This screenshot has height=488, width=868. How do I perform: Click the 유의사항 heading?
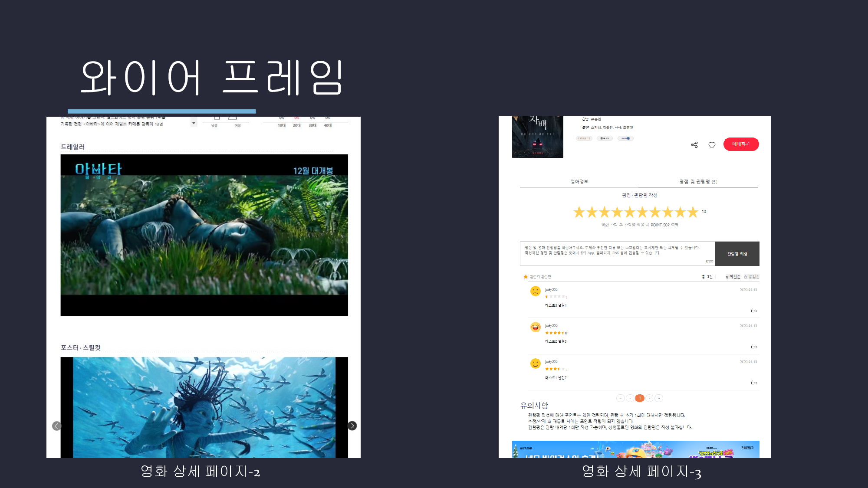click(x=534, y=406)
